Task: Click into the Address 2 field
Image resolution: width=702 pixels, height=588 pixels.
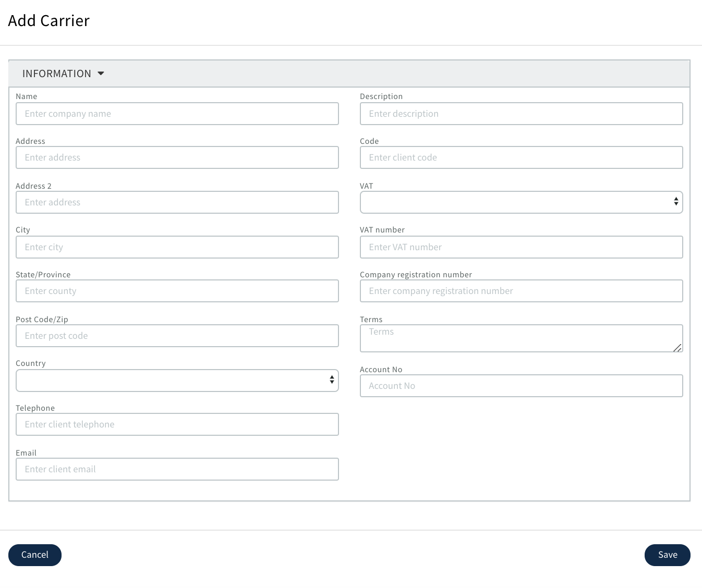Action: click(x=177, y=202)
